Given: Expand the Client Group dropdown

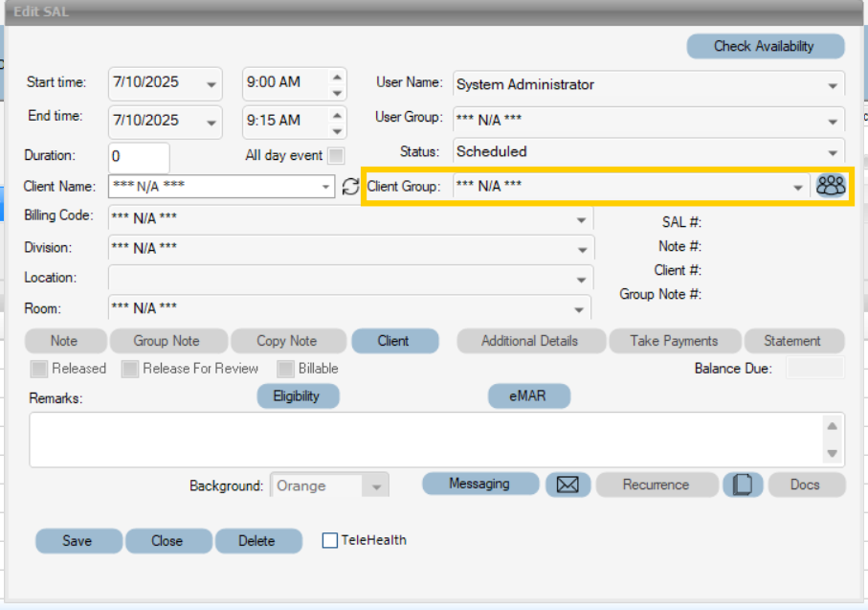Looking at the screenshot, I should click(798, 186).
